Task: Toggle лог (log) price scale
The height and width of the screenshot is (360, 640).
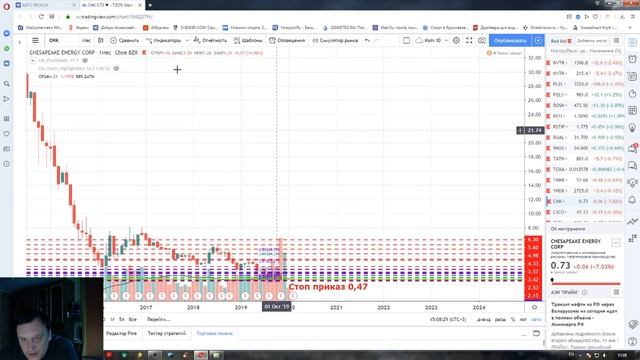Action: pyautogui.click(x=524, y=320)
